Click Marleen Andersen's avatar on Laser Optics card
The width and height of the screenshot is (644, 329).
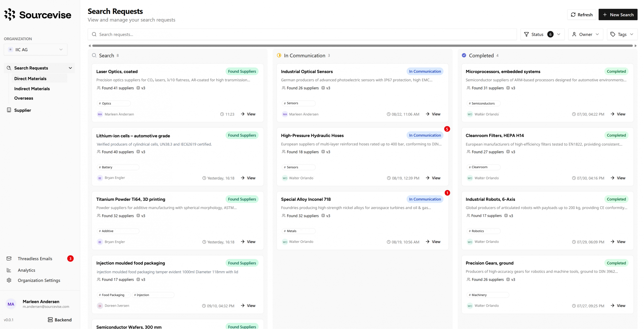tap(100, 114)
